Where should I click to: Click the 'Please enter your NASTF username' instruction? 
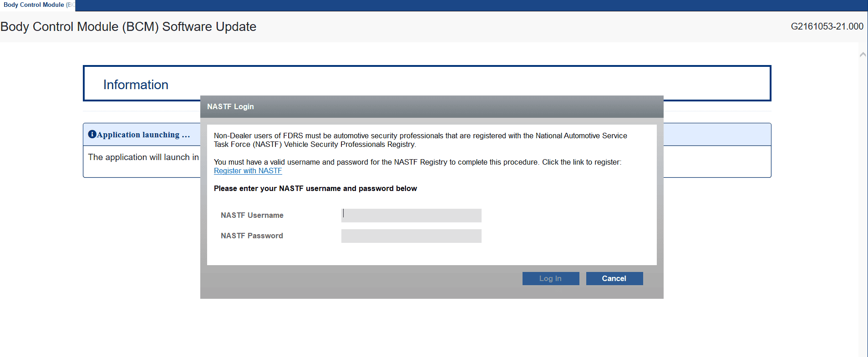[315, 189]
